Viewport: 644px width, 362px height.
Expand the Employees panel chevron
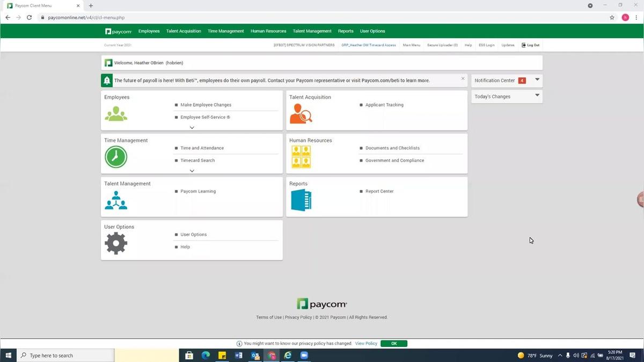click(x=192, y=127)
